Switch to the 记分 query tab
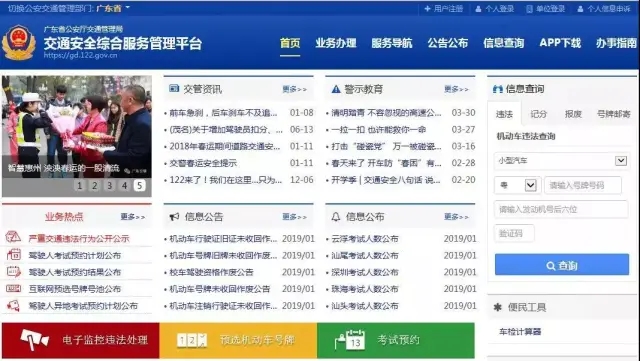The image size is (640, 361). coord(538,114)
